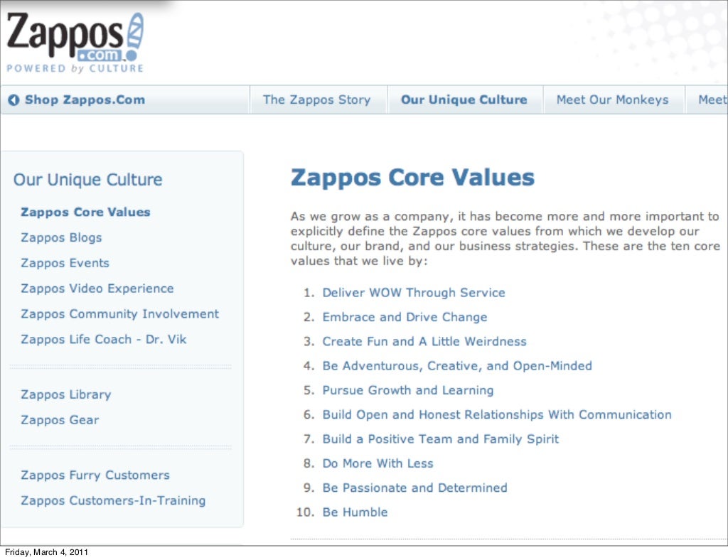728x560 pixels.
Task: Click Deliver WOW Through Service
Action: [x=414, y=293]
